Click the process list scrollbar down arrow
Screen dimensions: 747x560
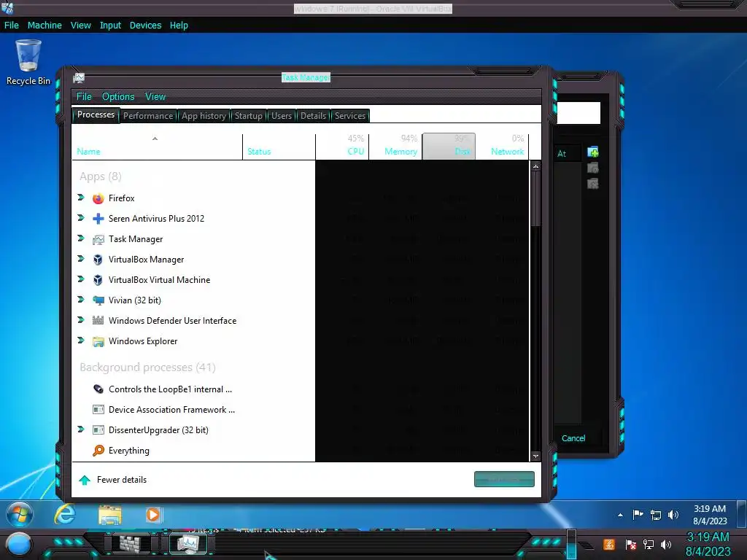535,456
